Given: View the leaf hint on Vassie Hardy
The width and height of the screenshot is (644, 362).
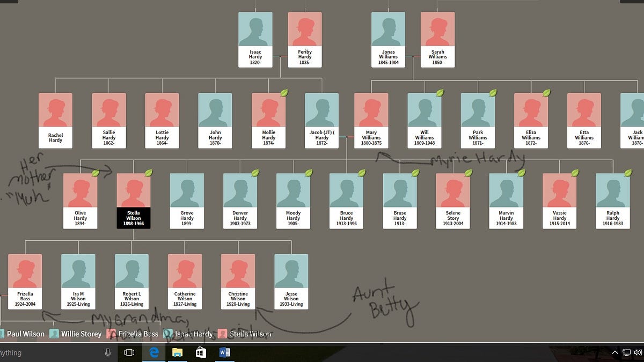Looking at the screenshot, I should [x=575, y=173].
